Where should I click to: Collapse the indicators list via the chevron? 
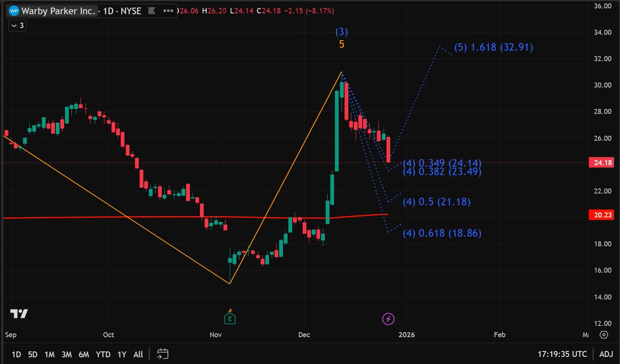click(13, 25)
